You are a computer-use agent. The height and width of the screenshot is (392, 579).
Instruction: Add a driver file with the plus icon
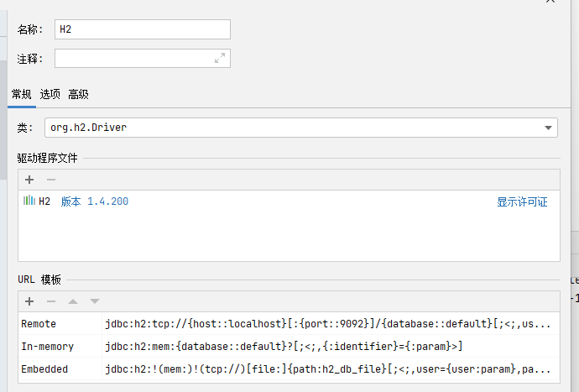click(29, 180)
